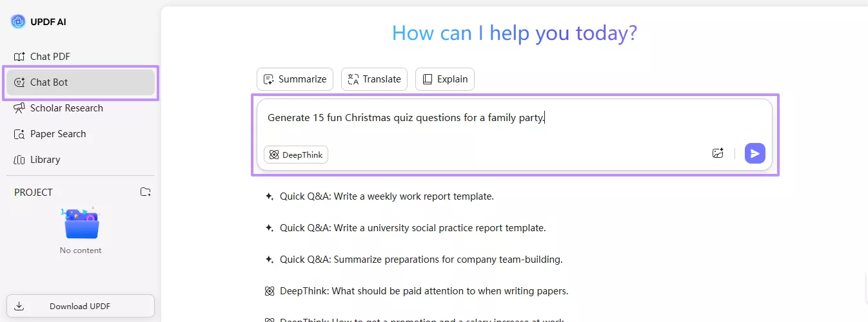
Task: Click the Summarize button
Action: point(295,79)
